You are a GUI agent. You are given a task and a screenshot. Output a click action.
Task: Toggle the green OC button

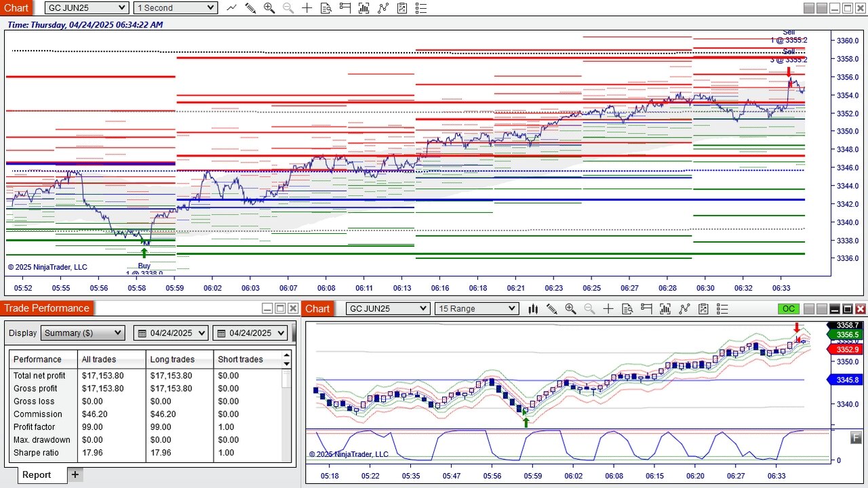coord(789,309)
